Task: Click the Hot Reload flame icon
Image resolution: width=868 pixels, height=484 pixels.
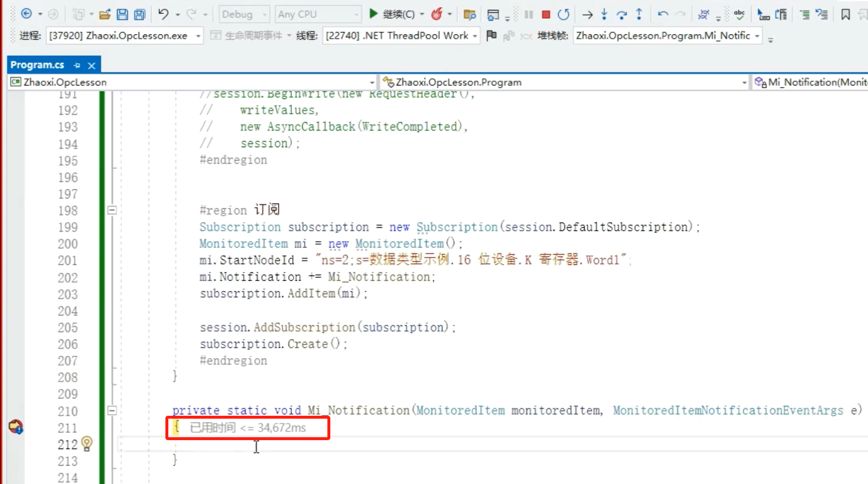Action: click(x=437, y=15)
